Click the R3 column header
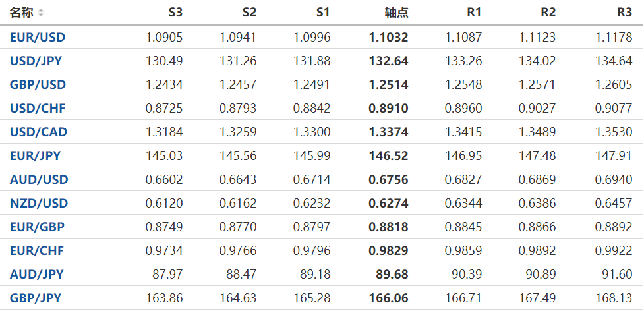644x311 pixels. pyautogui.click(x=624, y=13)
